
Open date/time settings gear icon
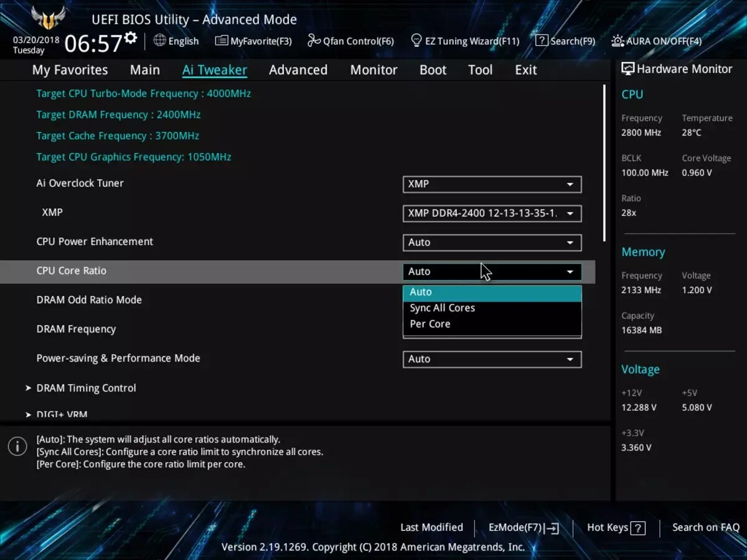pyautogui.click(x=130, y=38)
